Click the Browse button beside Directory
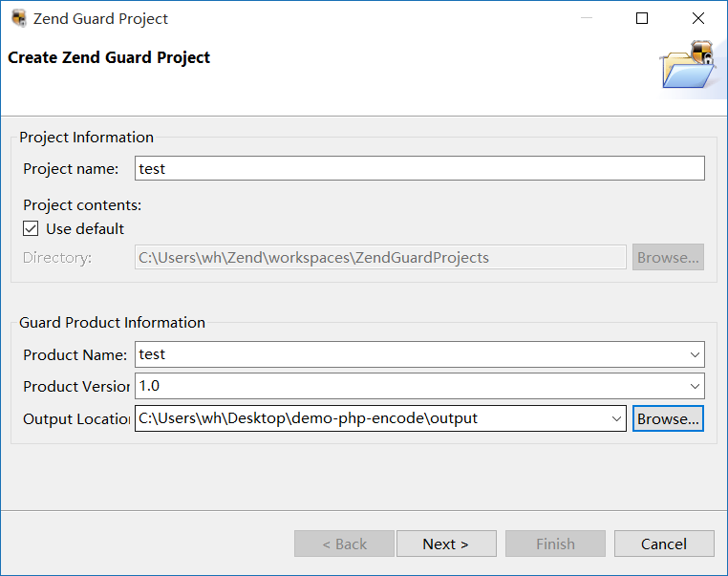Viewport: 728px width, 576px height. (668, 258)
